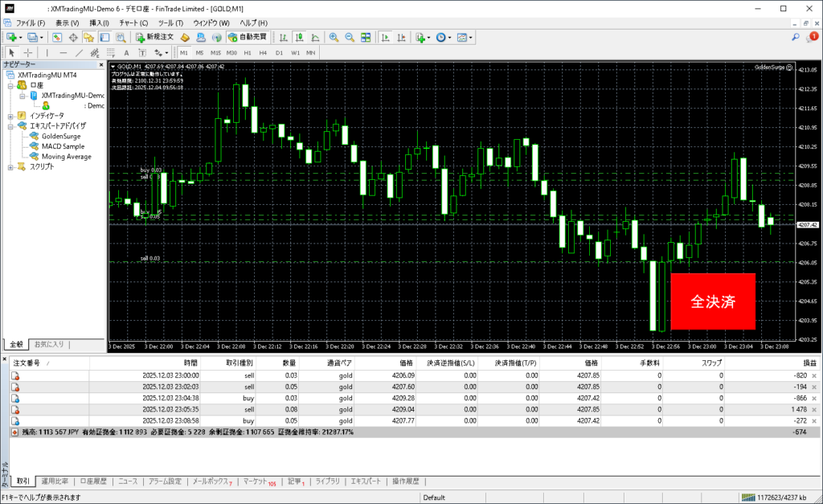Select the text label 'A' tool

pyautogui.click(x=126, y=52)
